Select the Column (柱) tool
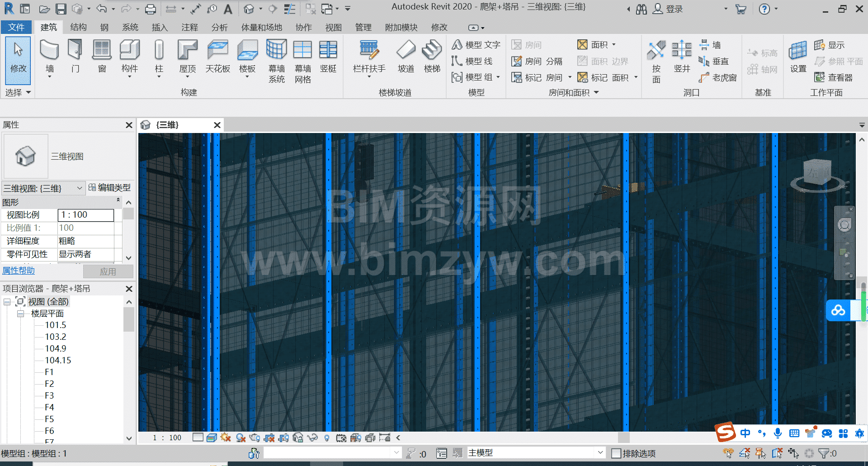The height and width of the screenshot is (466, 868). (x=159, y=59)
